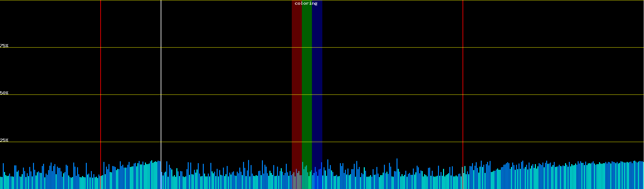Click the 75% axis label
The image size is (644, 189).
(x=4, y=46)
